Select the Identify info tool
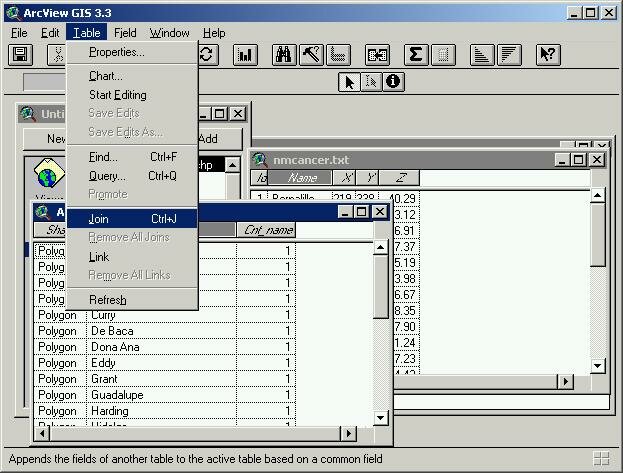Image resolution: width=623 pixels, height=473 pixels. (393, 82)
